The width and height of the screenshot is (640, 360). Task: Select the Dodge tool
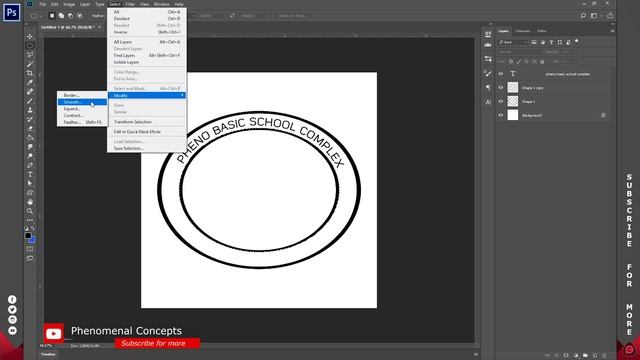coord(30,156)
